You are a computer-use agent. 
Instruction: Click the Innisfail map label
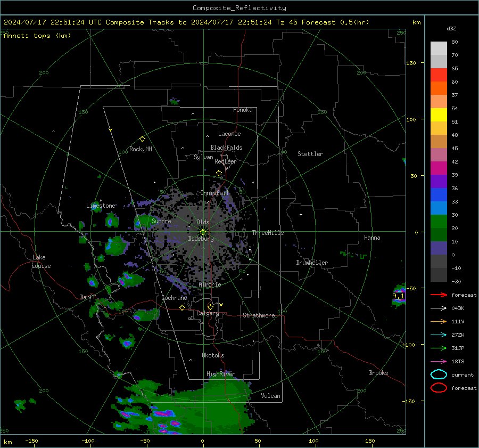pyautogui.click(x=214, y=193)
